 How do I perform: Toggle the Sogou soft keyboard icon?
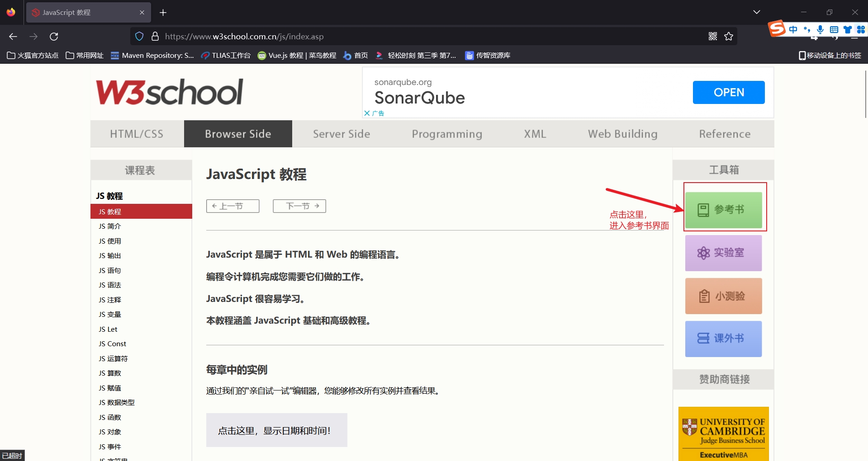click(x=834, y=30)
